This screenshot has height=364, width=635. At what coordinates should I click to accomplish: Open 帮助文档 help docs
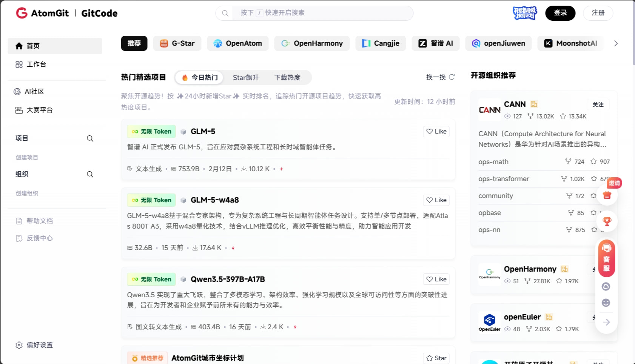click(34, 221)
